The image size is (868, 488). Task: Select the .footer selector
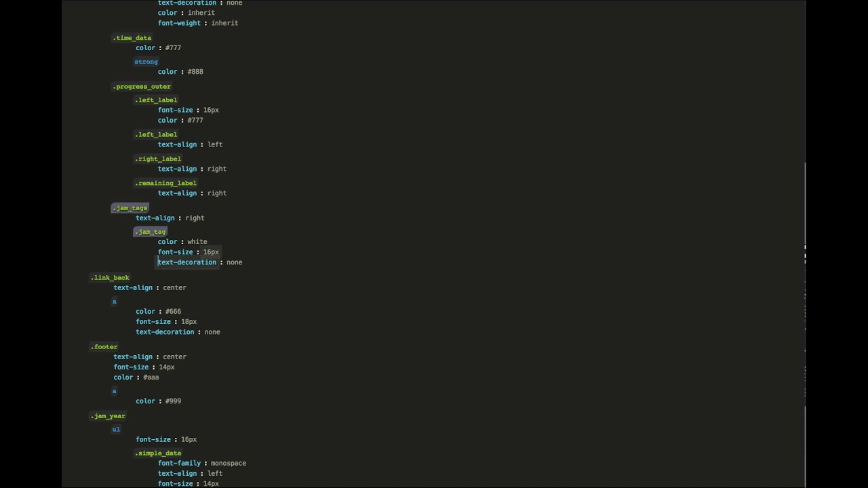[x=104, y=347]
